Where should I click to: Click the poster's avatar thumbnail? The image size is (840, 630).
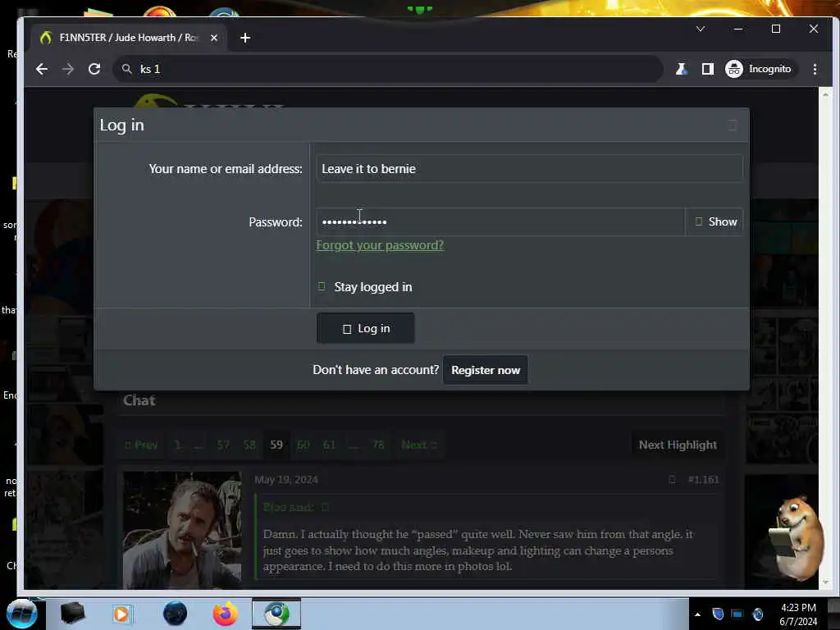pyautogui.click(x=182, y=531)
